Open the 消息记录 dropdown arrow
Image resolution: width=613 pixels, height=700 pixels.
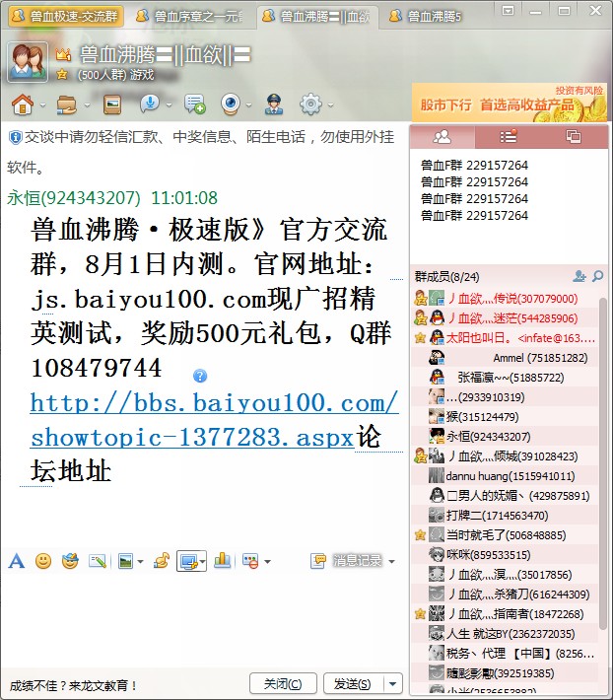(391, 561)
